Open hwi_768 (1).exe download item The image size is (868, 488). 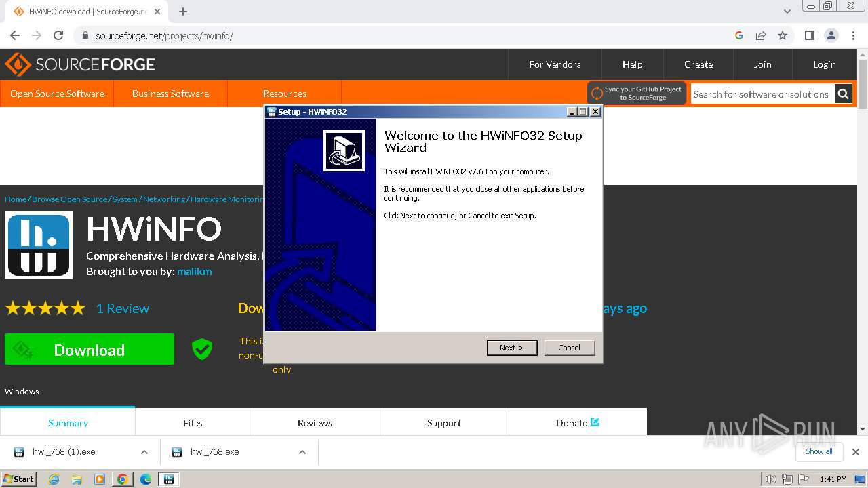[x=64, y=451]
